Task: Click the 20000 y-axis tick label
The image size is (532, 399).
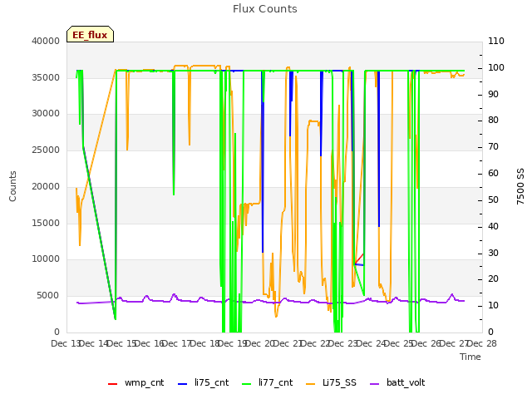Action: (46, 186)
